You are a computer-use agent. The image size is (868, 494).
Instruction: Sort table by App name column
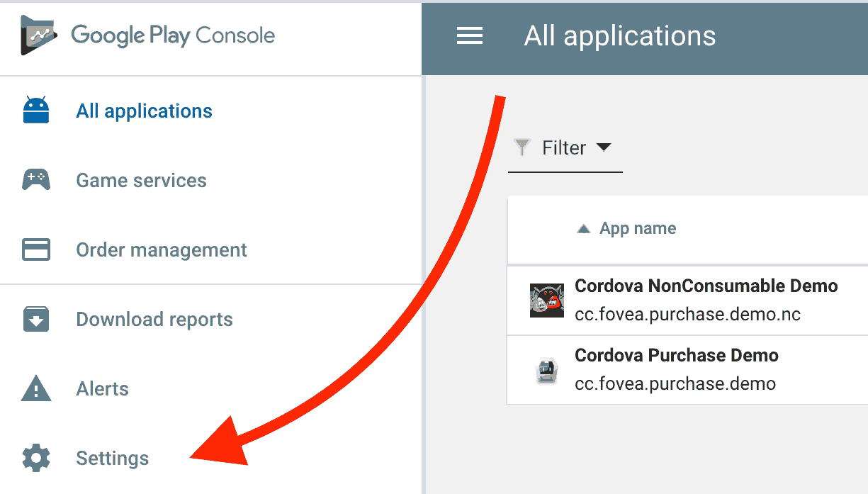[x=638, y=228]
